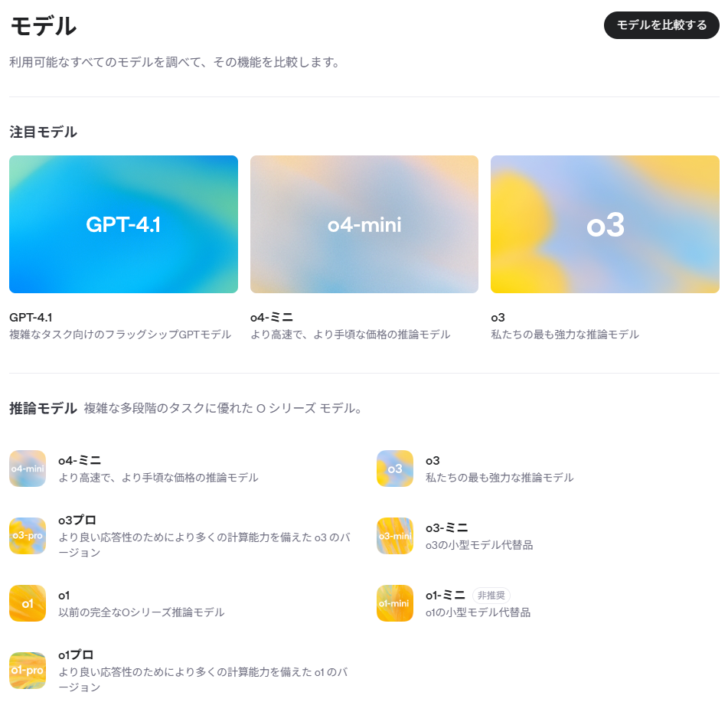728x702 pixels.
Task: Open the GPT-4.1 title link under featured card
Action: click(x=31, y=318)
